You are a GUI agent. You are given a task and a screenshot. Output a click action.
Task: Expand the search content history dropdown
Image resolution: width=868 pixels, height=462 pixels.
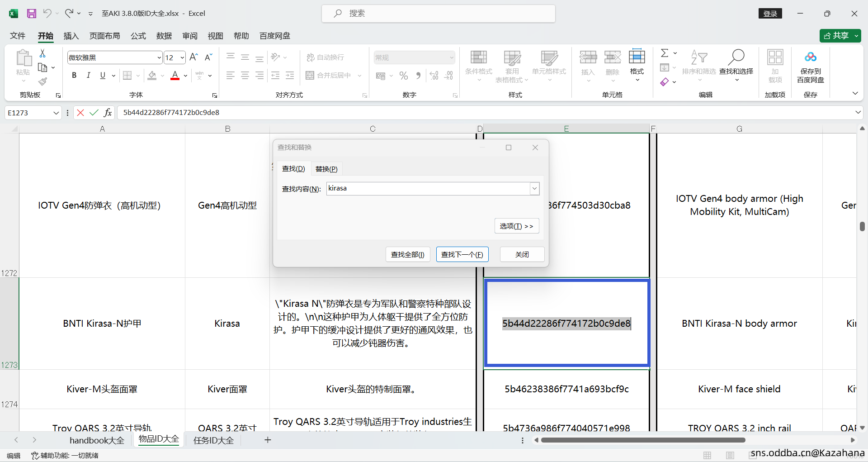[x=534, y=189]
